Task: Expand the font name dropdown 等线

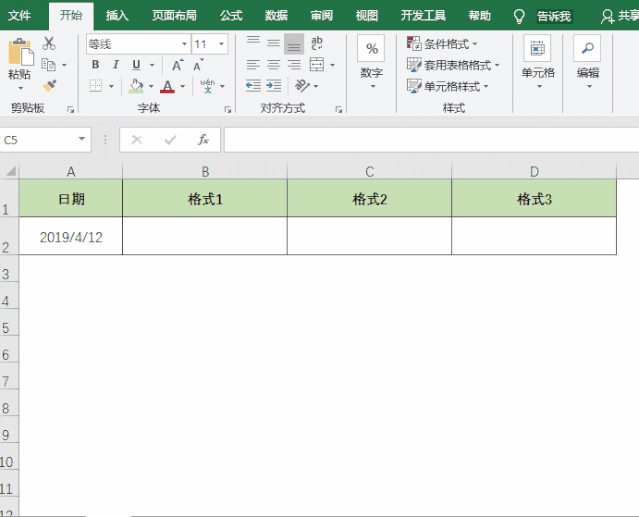Action: (x=184, y=44)
